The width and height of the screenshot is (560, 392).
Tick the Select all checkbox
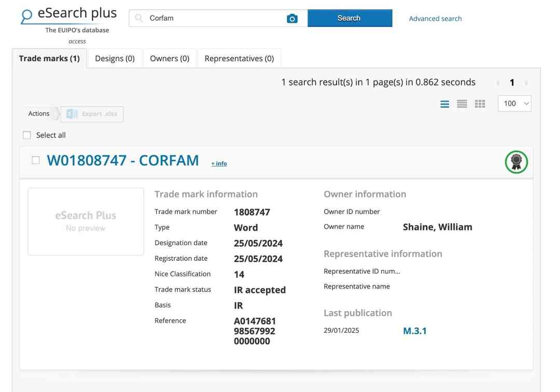(x=27, y=135)
